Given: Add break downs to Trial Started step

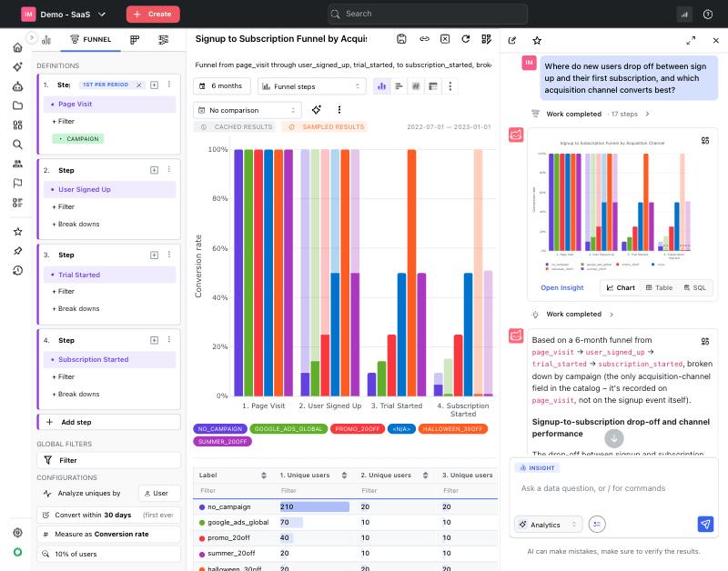Looking at the screenshot, I should (x=76, y=308).
